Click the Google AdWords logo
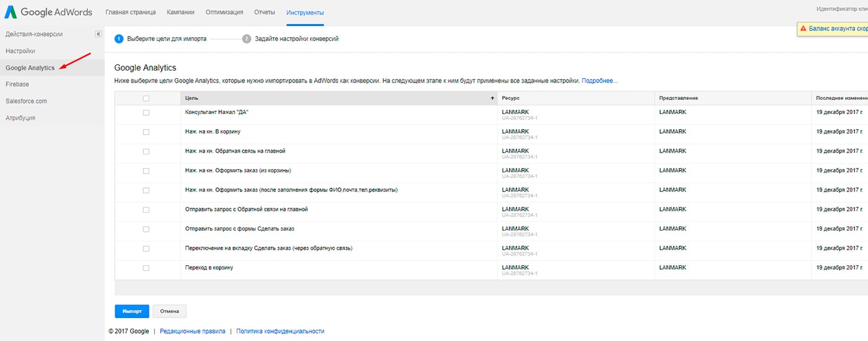Screen dimensions: 868x341 (x=48, y=12)
